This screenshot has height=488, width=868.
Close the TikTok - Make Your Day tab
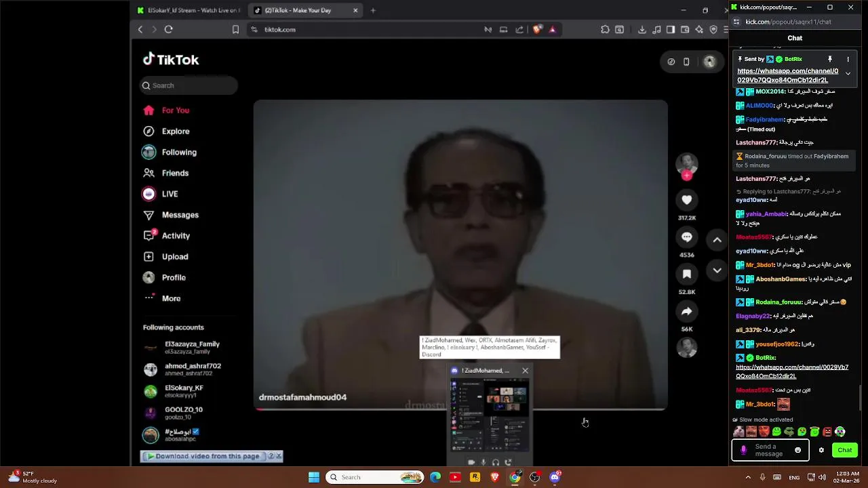[355, 10]
